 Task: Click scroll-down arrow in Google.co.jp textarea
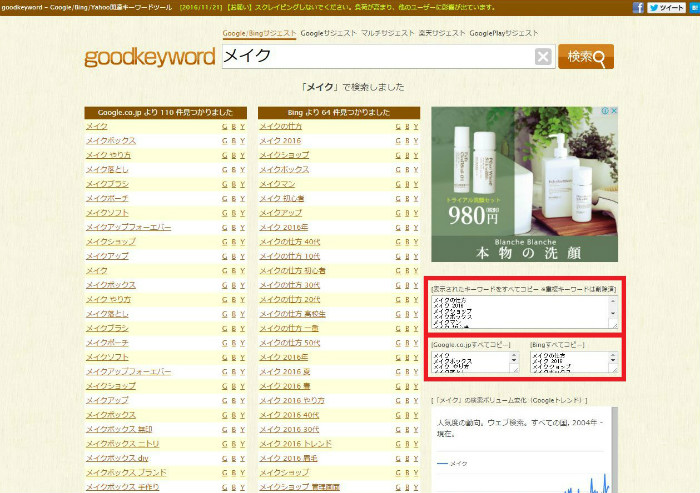514,359
